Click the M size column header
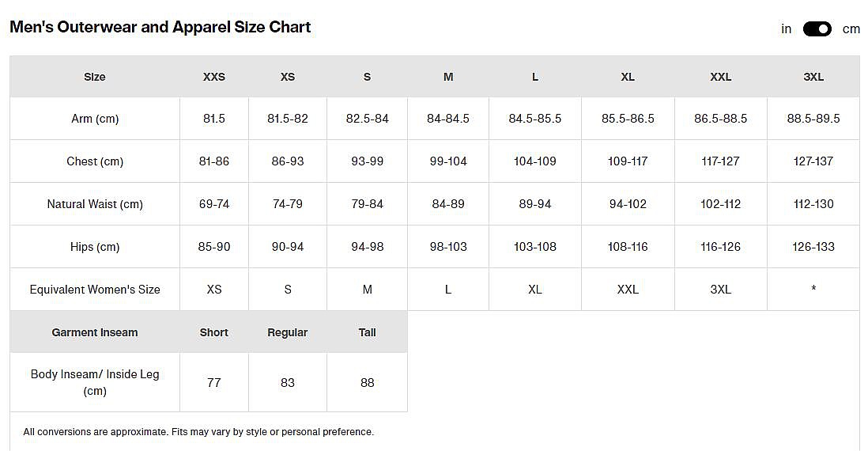 click(448, 77)
